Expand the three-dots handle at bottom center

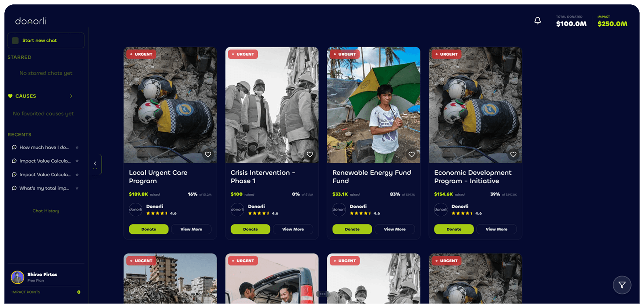pos(322,294)
